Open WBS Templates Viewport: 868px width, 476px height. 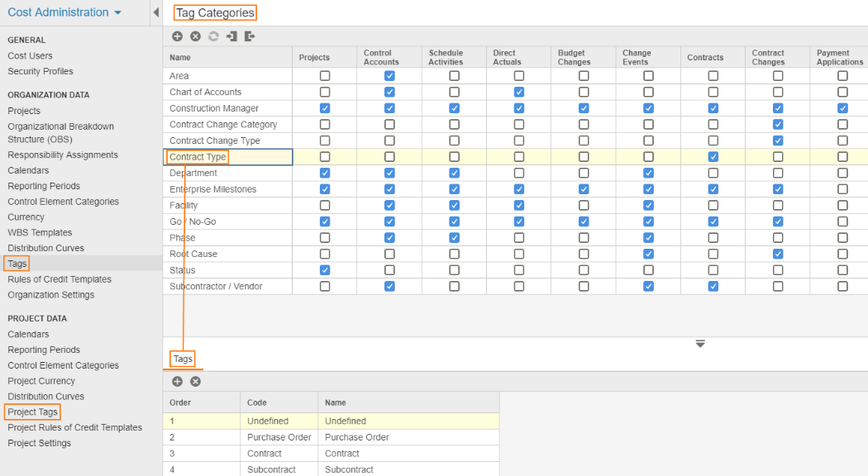[x=40, y=232]
